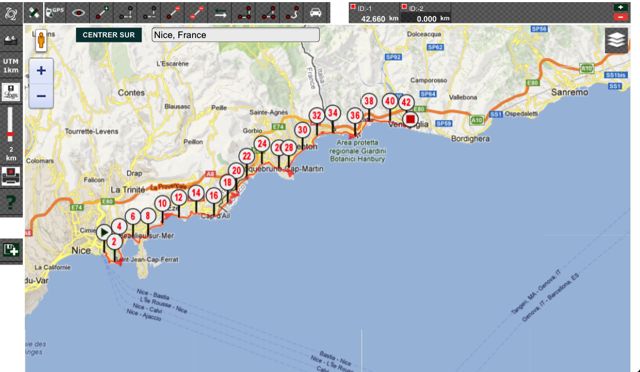The image size is (640, 372).
Task: Click the red minus remove-route button
Action: pos(620,17)
